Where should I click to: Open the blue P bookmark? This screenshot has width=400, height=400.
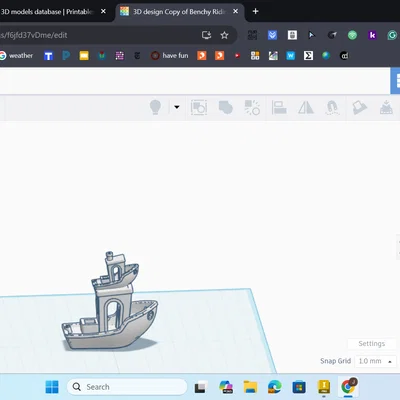66,56
